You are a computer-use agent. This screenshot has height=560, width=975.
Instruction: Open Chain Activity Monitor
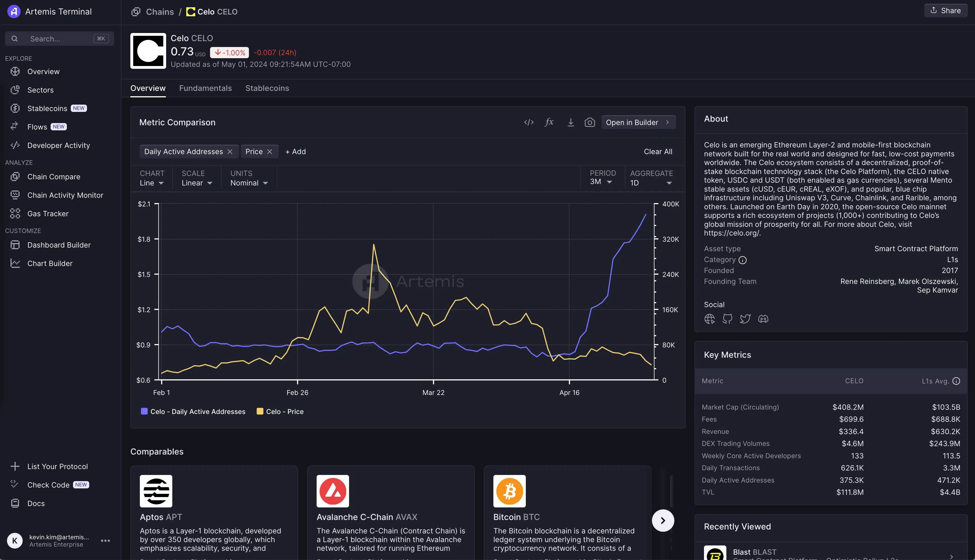[x=65, y=195]
